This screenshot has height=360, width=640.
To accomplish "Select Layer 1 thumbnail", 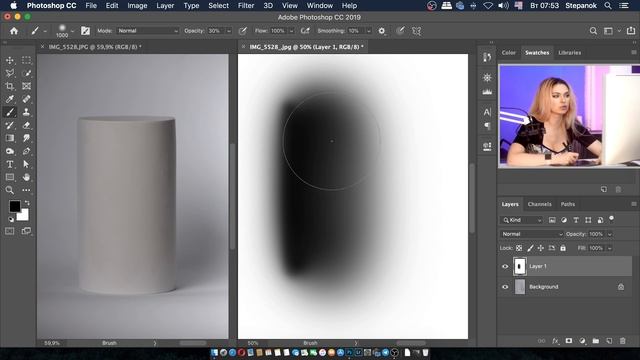I will click(x=519, y=267).
